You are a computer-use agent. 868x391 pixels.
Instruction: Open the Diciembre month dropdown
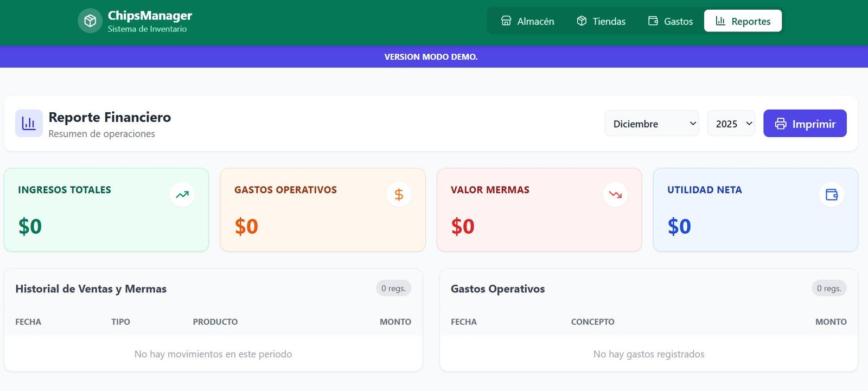652,124
